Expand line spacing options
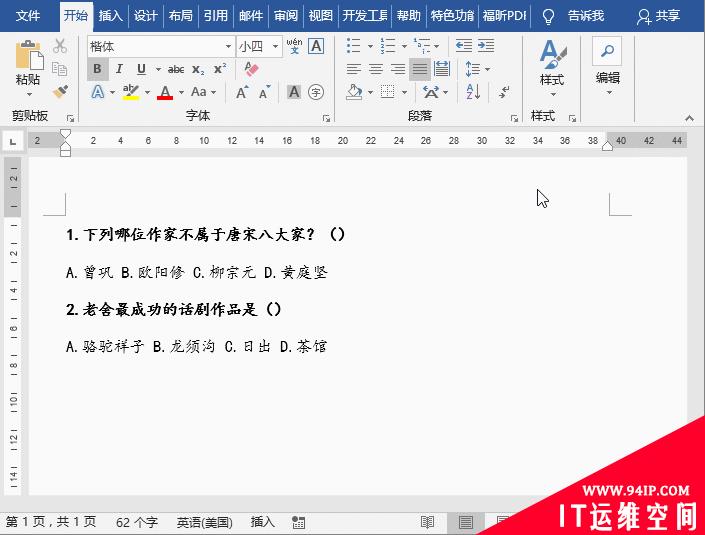705x535 pixels. pyautogui.click(x=488, y=69)
